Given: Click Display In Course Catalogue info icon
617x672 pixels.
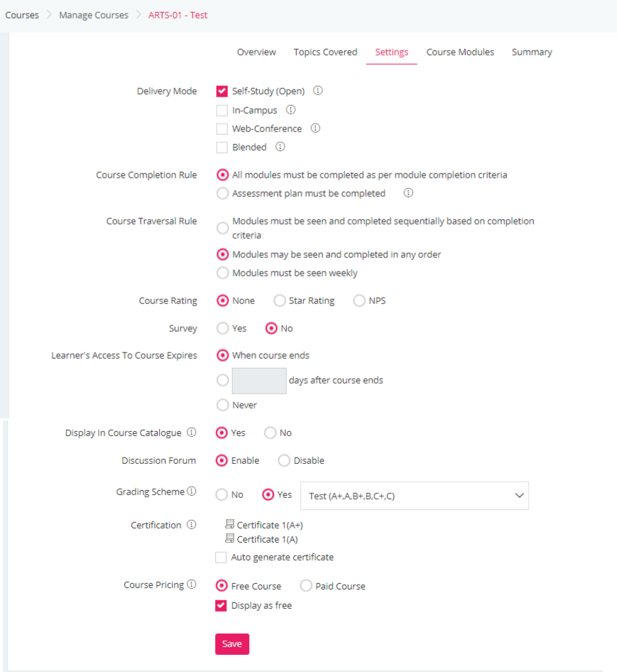Looking at the screenshot, I should (192, 432).
